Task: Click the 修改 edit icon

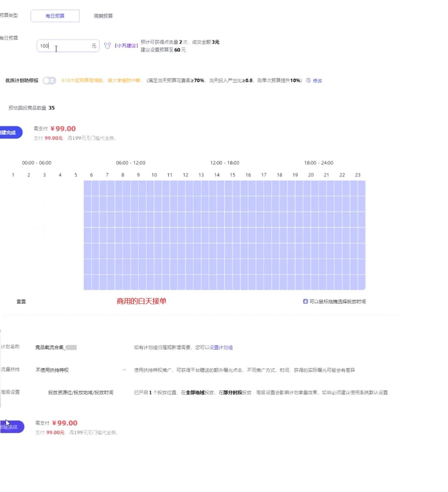Action: [309, 81]
